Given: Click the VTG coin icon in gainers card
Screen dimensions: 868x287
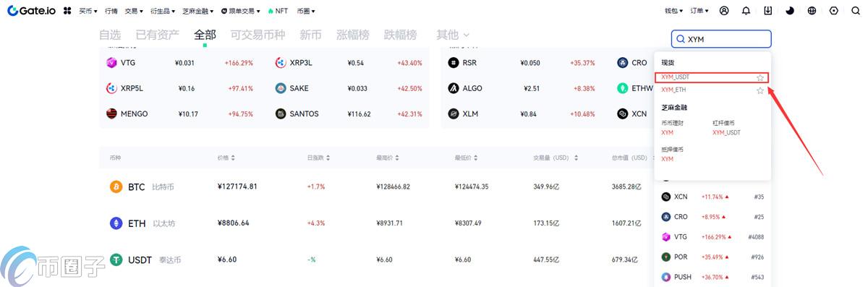Looking at the screenshot, I should coord(111,63).
